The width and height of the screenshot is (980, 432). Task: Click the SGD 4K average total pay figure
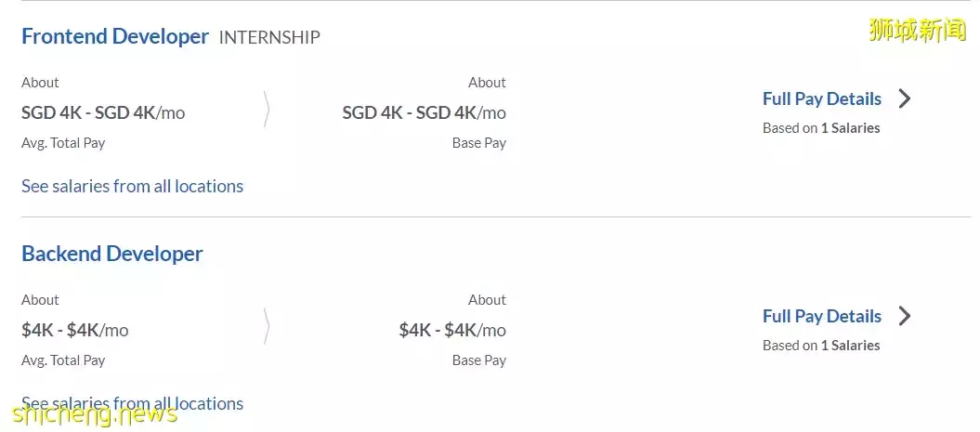coord(103,112)
